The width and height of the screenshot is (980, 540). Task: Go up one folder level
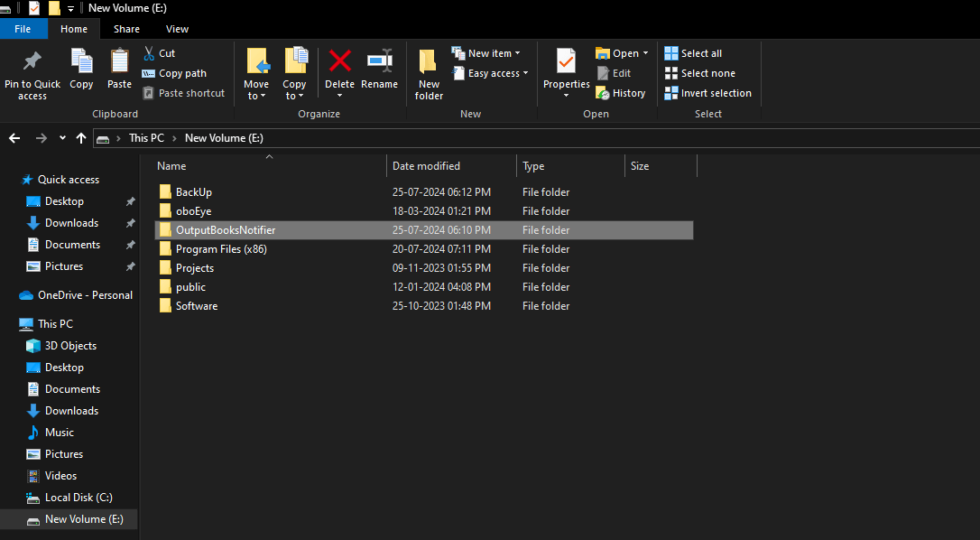click(x=81, y=138)
